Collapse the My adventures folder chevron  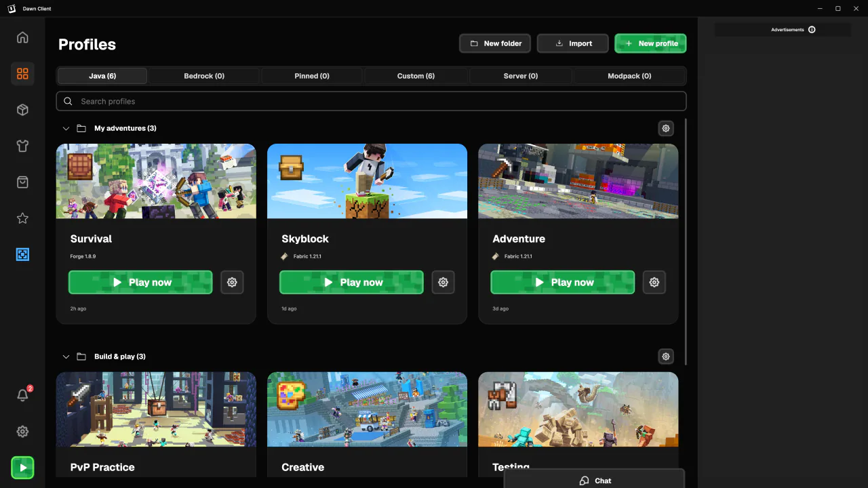(x=66, y=128)
